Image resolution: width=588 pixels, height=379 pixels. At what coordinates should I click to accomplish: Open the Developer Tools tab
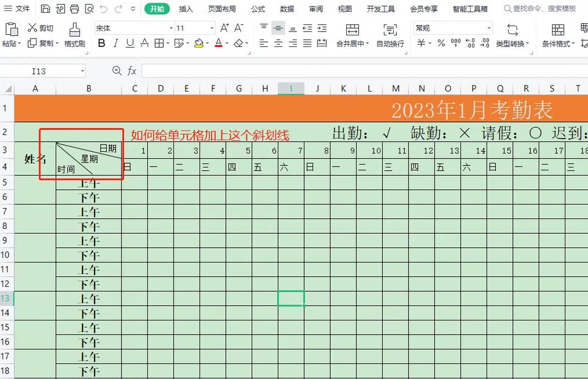(x=380, y=9)
